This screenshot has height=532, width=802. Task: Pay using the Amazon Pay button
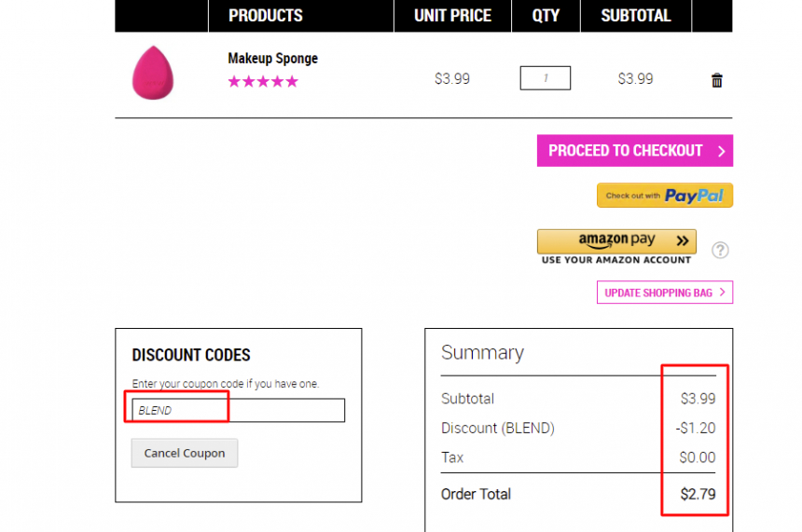pyautogui.click(x=616, y=241)
